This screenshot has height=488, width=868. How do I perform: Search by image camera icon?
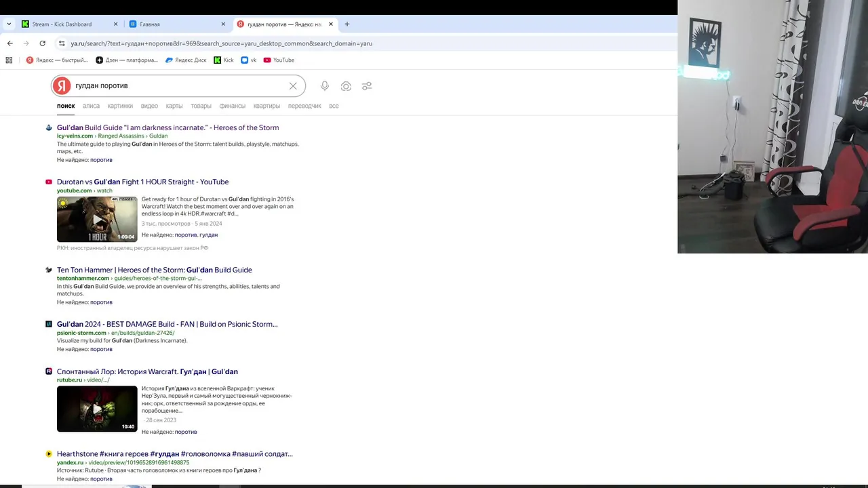click(x=346, y=86)
